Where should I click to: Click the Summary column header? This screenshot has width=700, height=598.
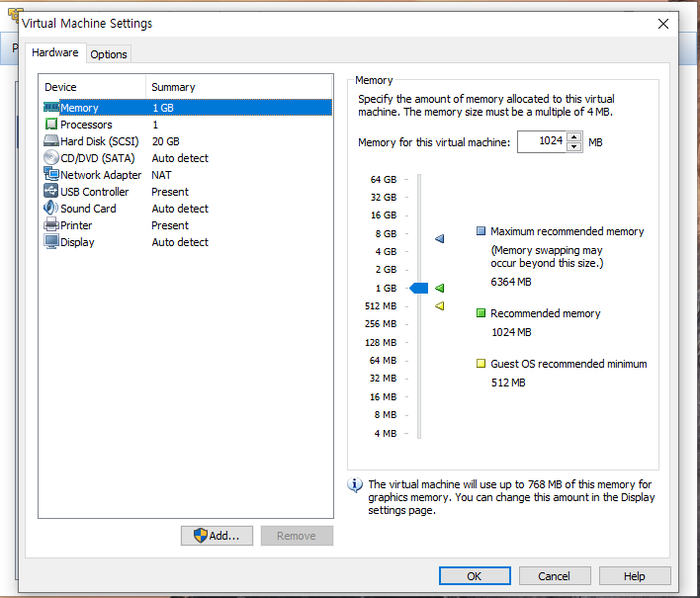coord(239,87)
